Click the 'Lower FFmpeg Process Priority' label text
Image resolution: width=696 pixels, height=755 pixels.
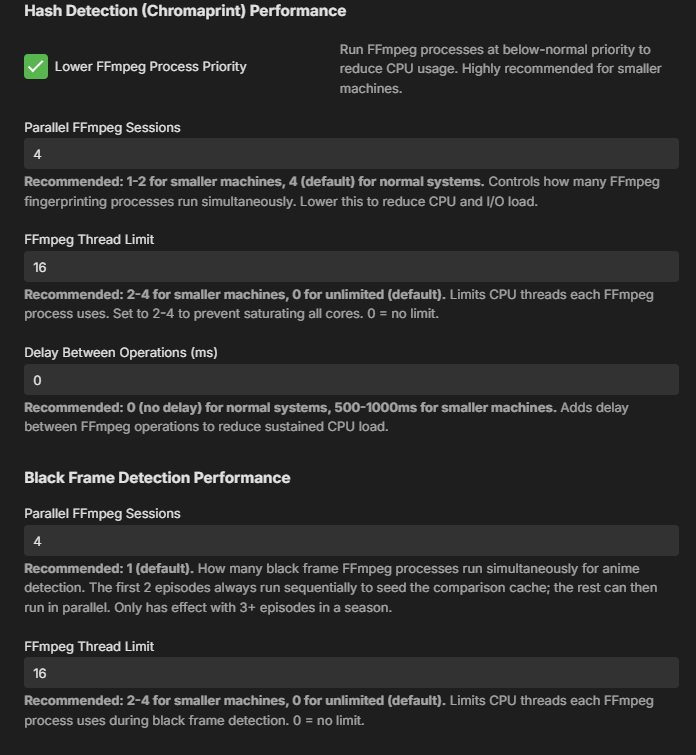(150, 66)
